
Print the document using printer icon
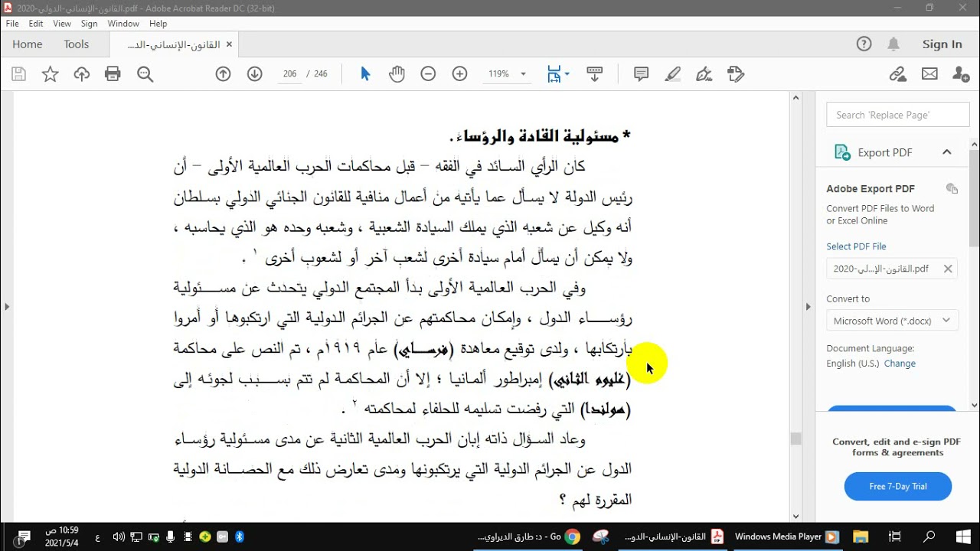click(x=113, y=74)
